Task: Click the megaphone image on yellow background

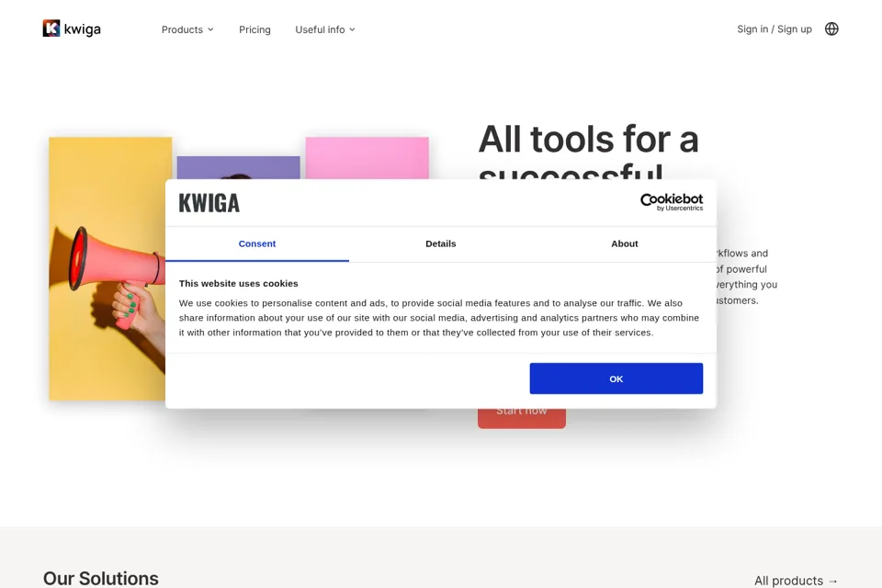Action: tap(107, 269)
